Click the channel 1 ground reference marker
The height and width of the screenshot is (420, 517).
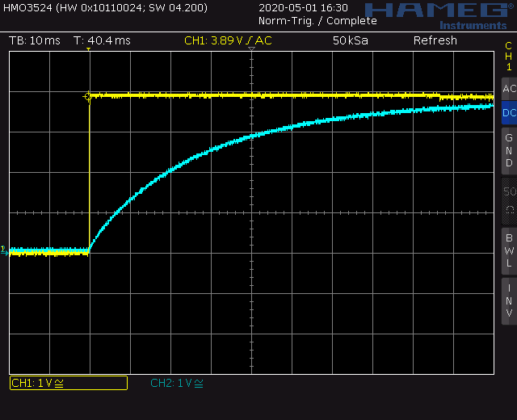coord(4,250)
